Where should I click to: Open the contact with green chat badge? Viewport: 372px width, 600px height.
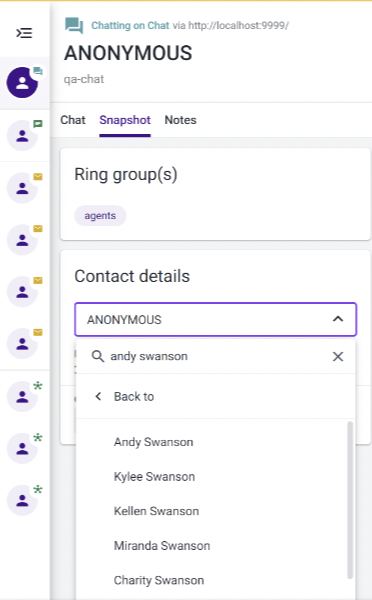(22, 135)
